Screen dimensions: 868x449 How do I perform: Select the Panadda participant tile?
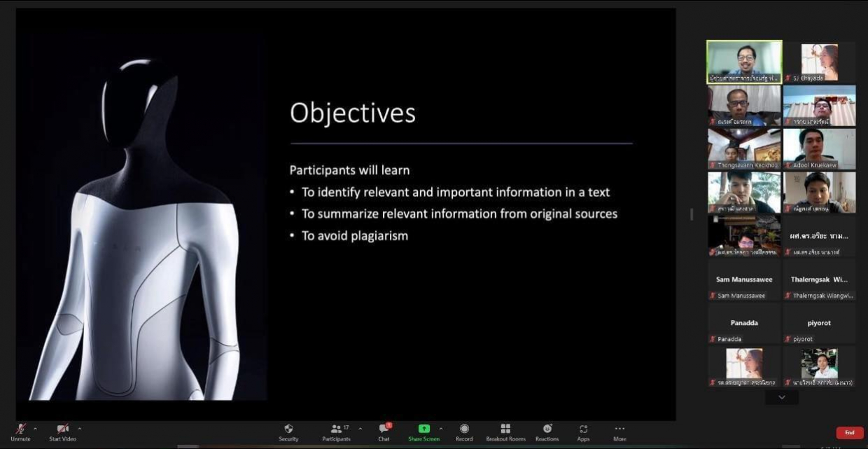(744, 324)
